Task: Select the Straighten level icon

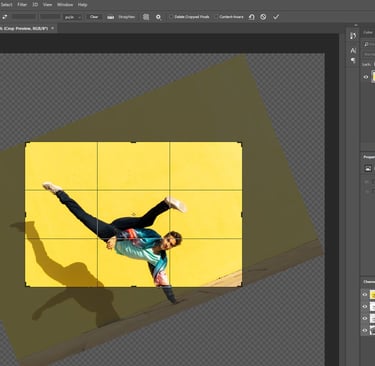Action: pos(111,17)
